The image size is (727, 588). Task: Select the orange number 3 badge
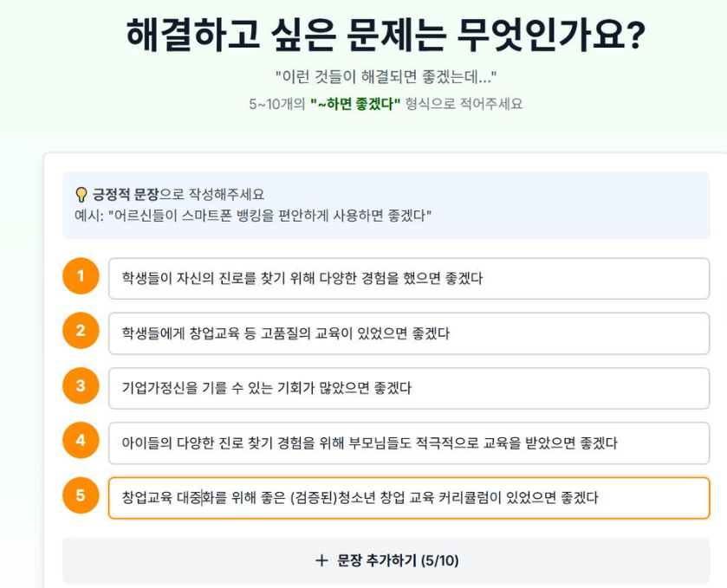pos(81,386)
